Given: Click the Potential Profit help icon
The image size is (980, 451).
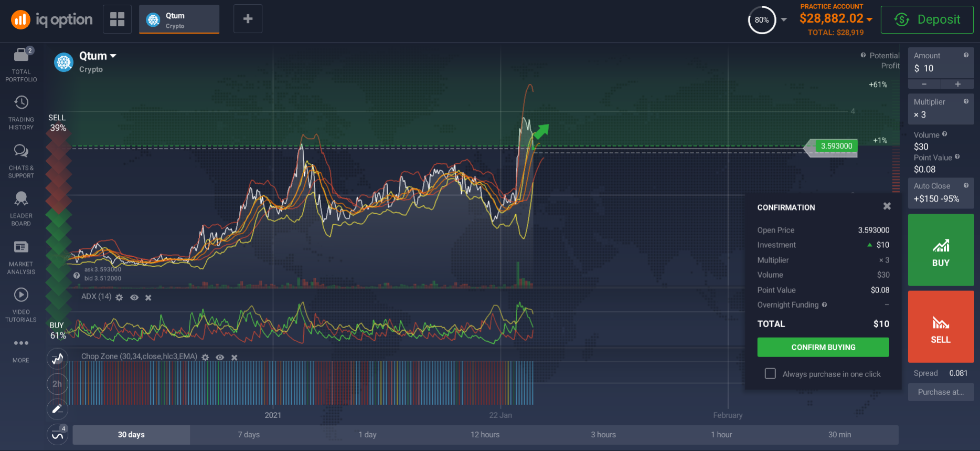Looking at the screenshot, I should (x=863, y=55).
